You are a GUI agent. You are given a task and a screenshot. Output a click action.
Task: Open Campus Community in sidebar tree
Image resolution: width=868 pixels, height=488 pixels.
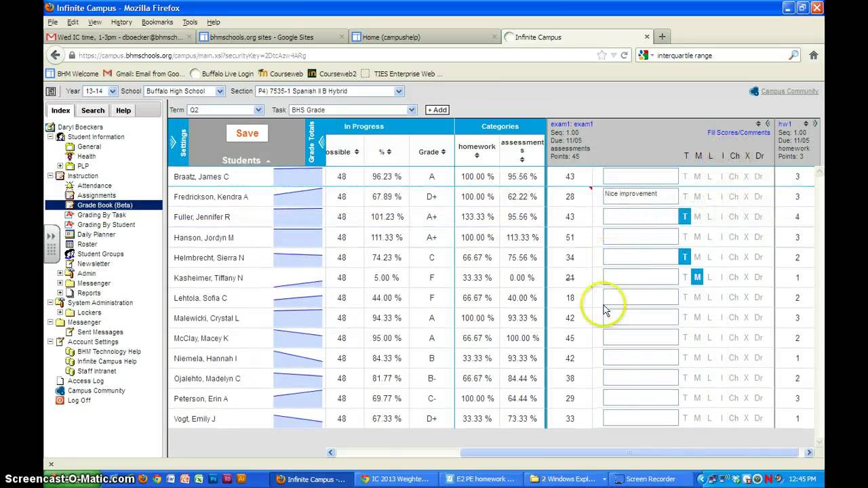[x=96, y=390]
